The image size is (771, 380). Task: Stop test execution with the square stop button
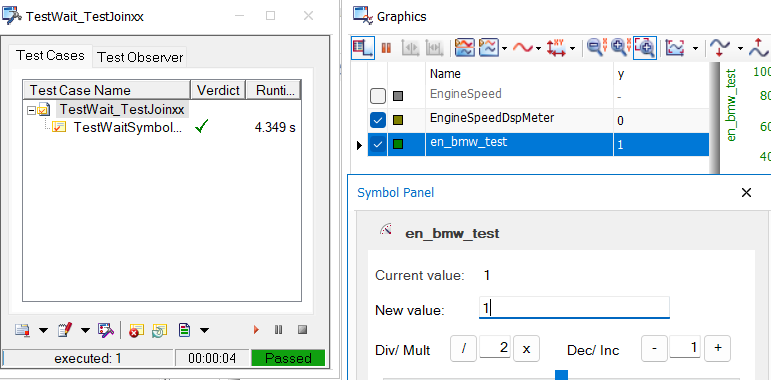(x=302, y=329)
